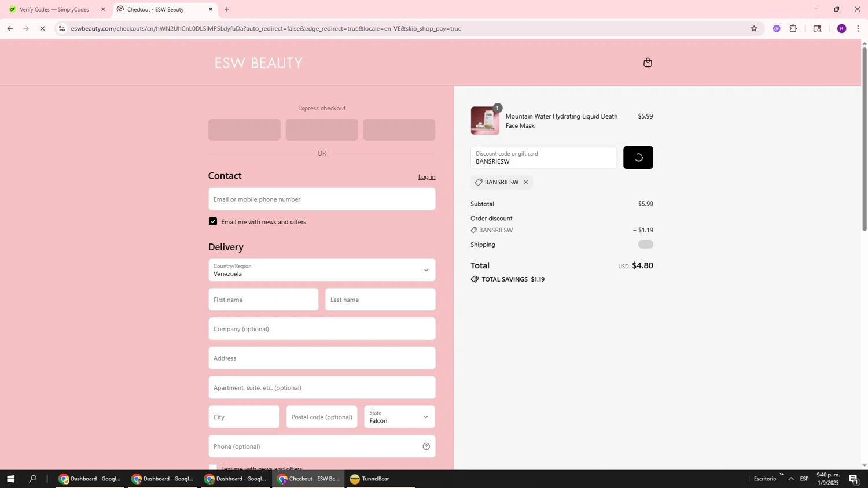Focus the Apartment, suite field
Image resolution: width=868 pixels, height=488 pixels.
tap(322, 387)
